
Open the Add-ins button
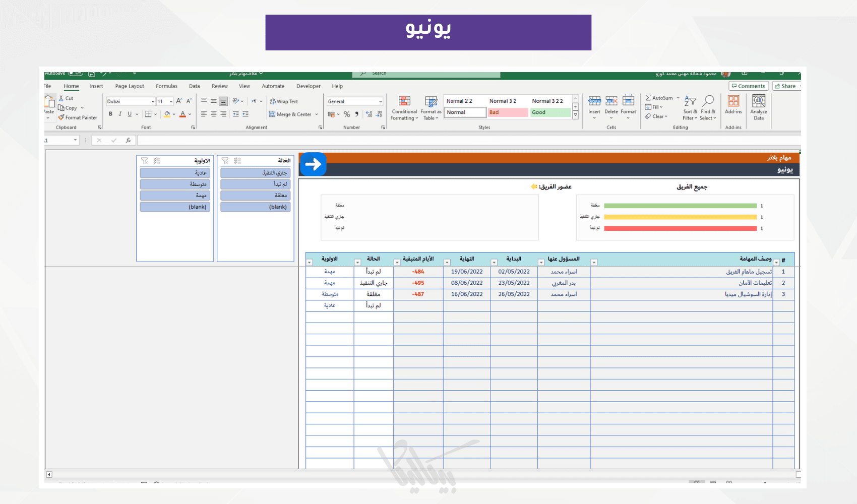pyautogui.click(x=733, y=105)
